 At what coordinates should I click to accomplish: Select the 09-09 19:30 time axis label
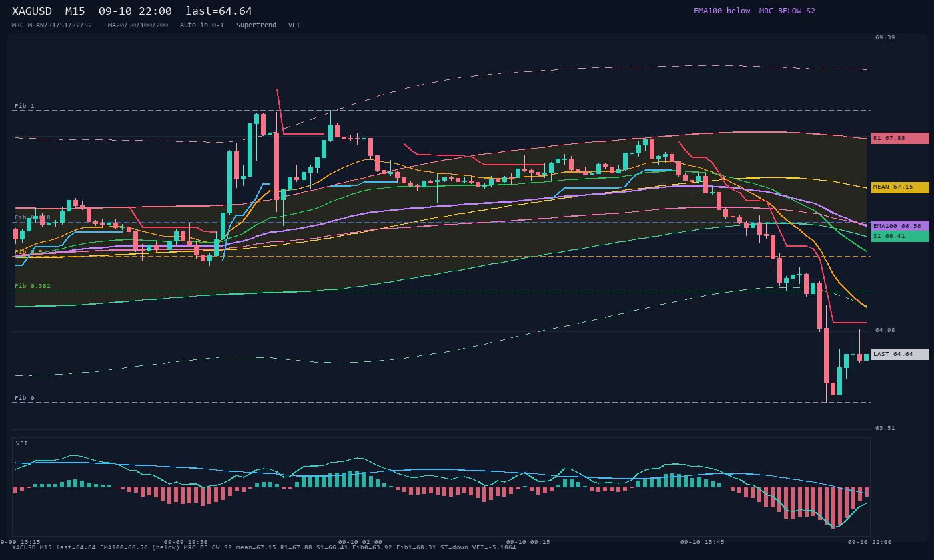point(186,542)
